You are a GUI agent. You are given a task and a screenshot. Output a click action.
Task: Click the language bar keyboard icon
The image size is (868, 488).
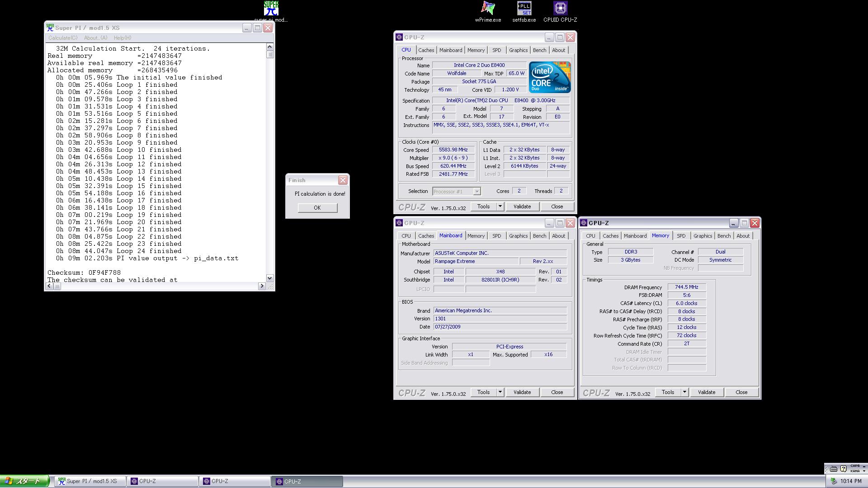coord(834,469)
